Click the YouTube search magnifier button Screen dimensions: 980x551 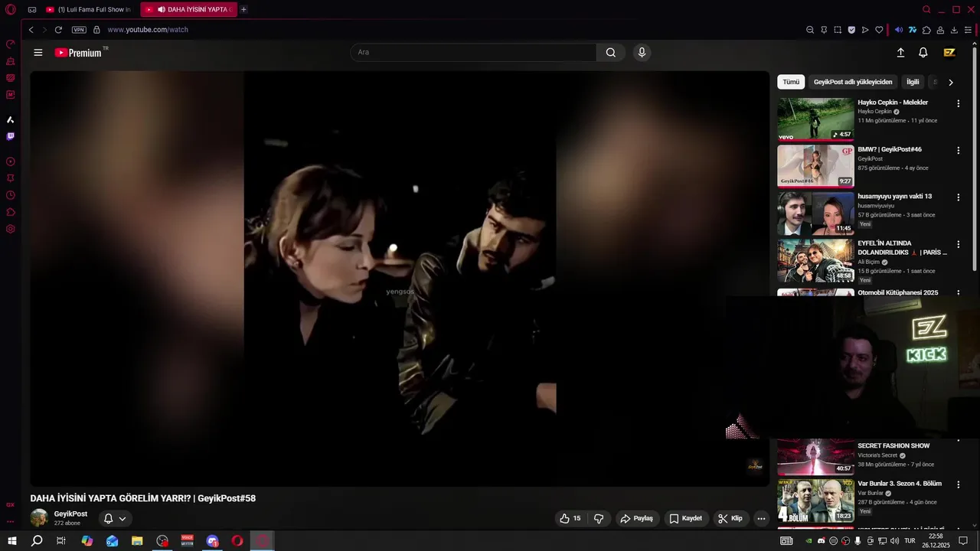(x=611, y=53)
